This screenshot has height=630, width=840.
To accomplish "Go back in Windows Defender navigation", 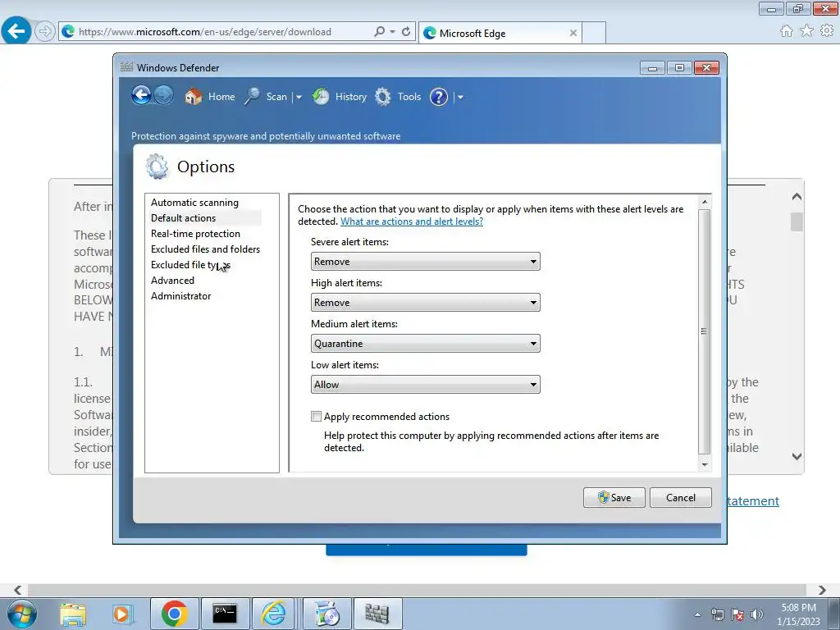I will 141,96.
